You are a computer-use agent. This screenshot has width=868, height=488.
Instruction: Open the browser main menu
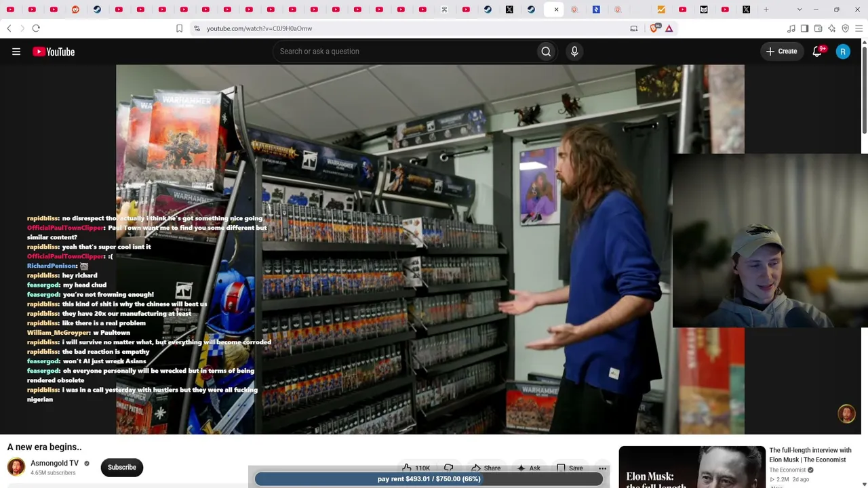(859, 28)
